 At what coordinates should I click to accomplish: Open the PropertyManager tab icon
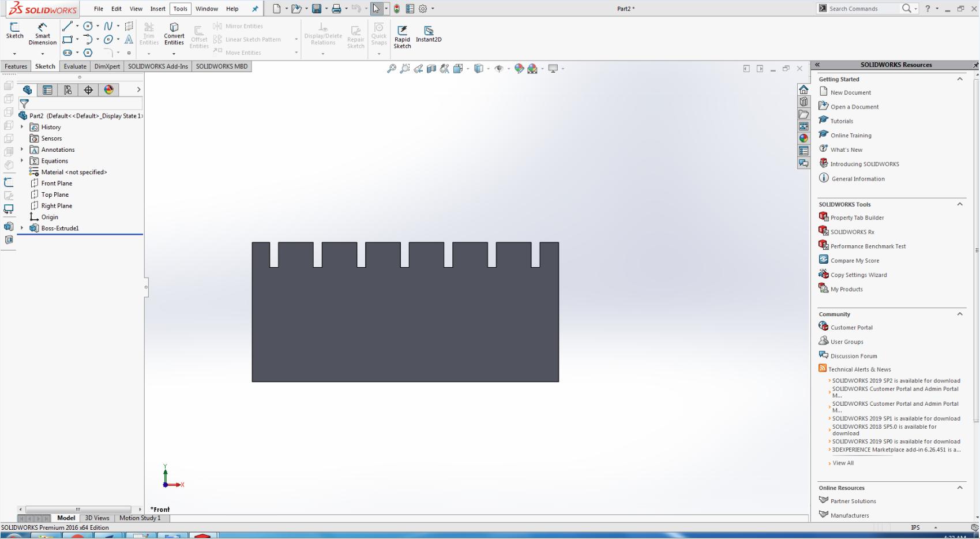pyautogui.click(x=47, y=90)
